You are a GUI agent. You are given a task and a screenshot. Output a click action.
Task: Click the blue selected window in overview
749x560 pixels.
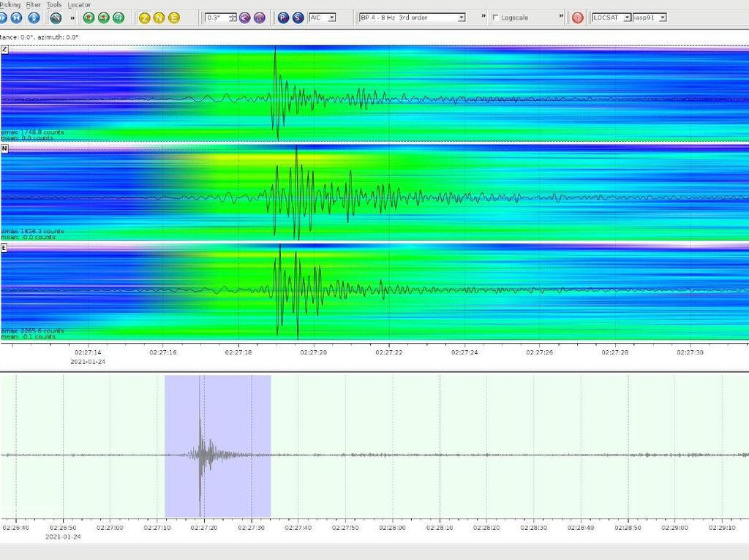(x=218, y=446)
